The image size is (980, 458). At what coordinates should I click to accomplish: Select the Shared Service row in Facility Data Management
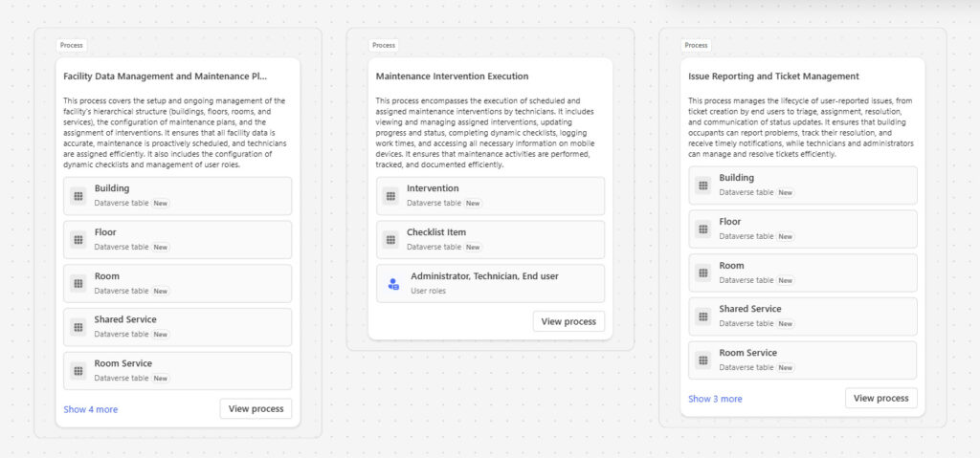coord(177,327)
